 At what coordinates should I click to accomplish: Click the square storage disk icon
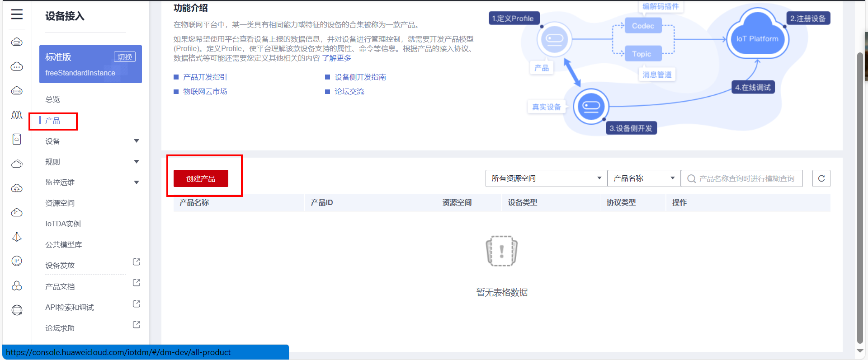(x=17, y=139)
